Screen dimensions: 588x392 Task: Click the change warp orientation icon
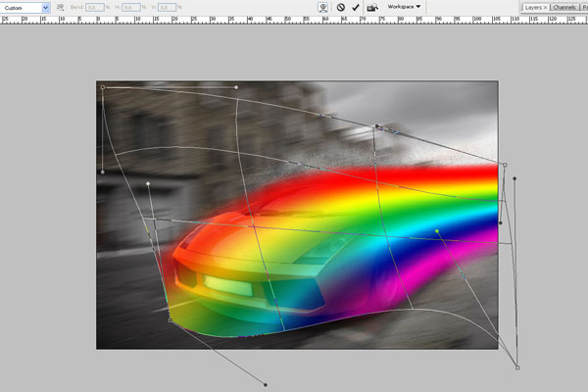[60, 7]
